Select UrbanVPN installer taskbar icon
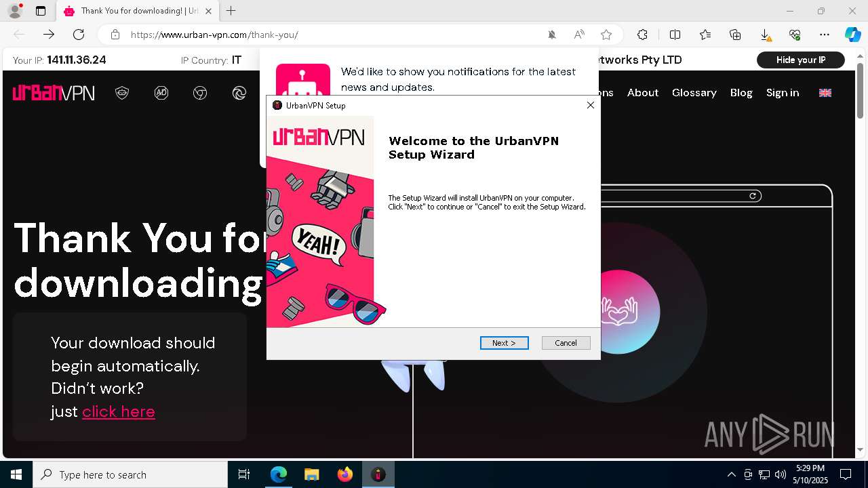This screenshot has height=488, width=868. coord(378,474)
